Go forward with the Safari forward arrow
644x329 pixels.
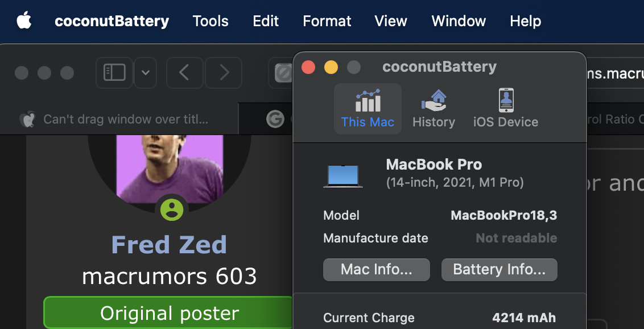(x=224, y=73)
